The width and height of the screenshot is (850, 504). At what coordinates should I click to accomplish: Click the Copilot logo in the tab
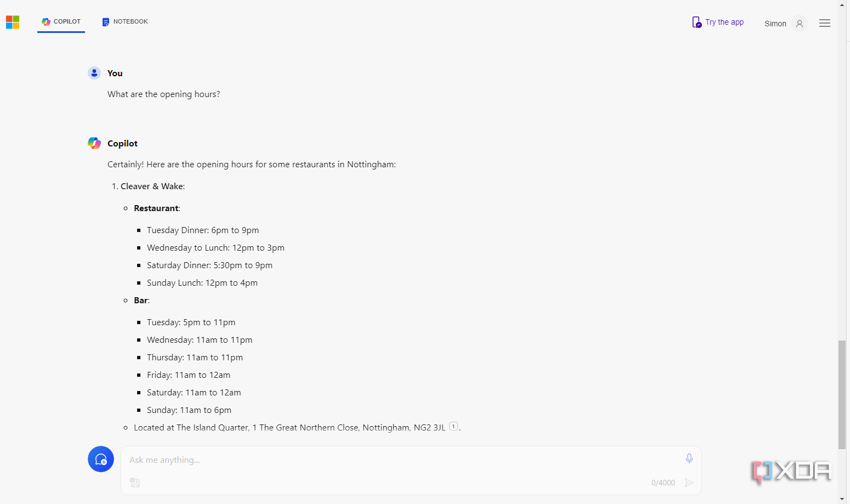[x=46, y=22]
